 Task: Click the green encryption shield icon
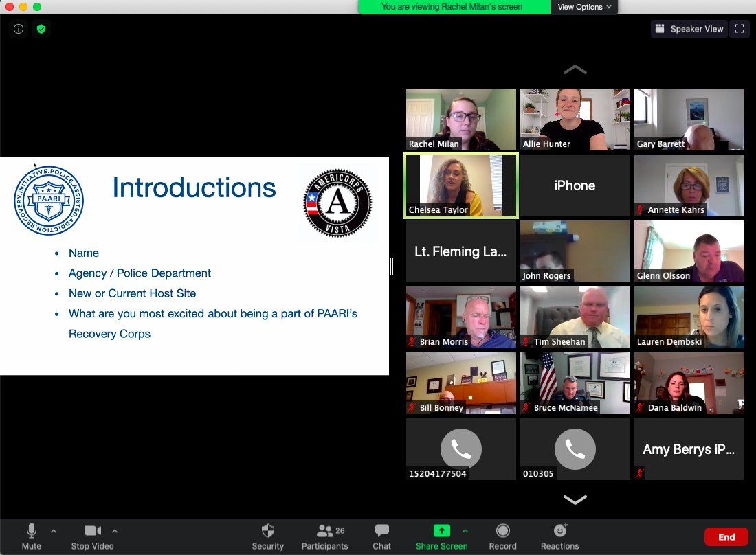(41, 29)
